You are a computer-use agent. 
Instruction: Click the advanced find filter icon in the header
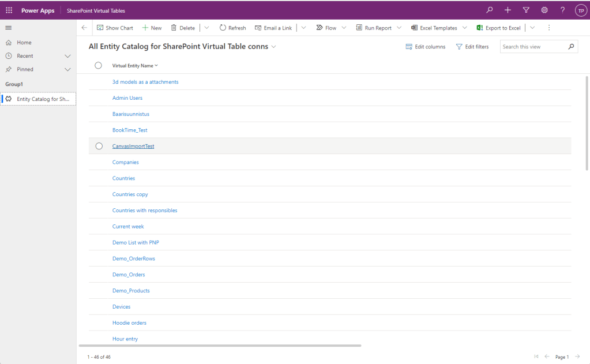pos(525,10)
